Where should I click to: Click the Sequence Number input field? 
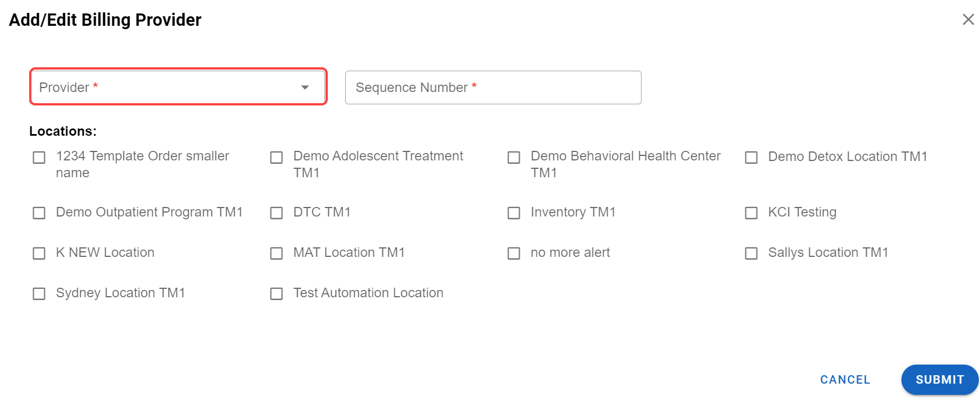coord(493,87)
